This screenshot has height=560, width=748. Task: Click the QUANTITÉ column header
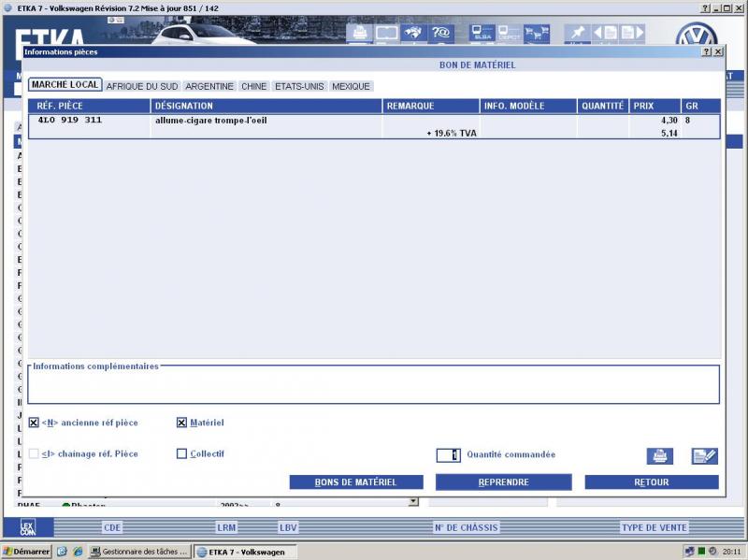603,106
